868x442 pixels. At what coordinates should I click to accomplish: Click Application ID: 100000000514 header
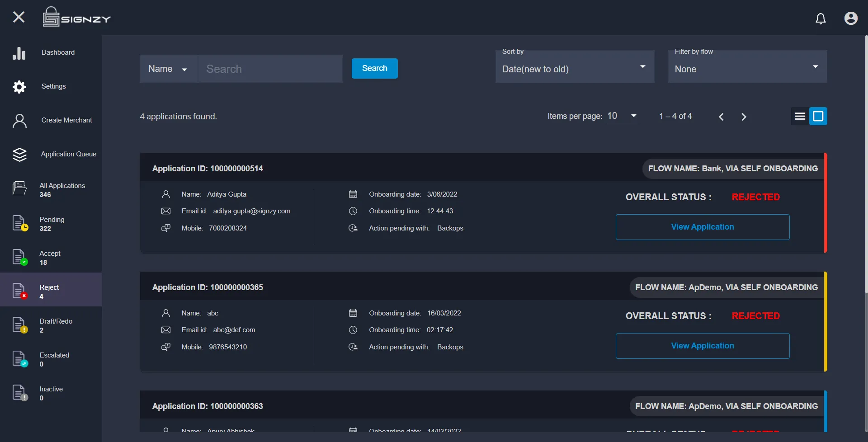click(x=208, y=169)
